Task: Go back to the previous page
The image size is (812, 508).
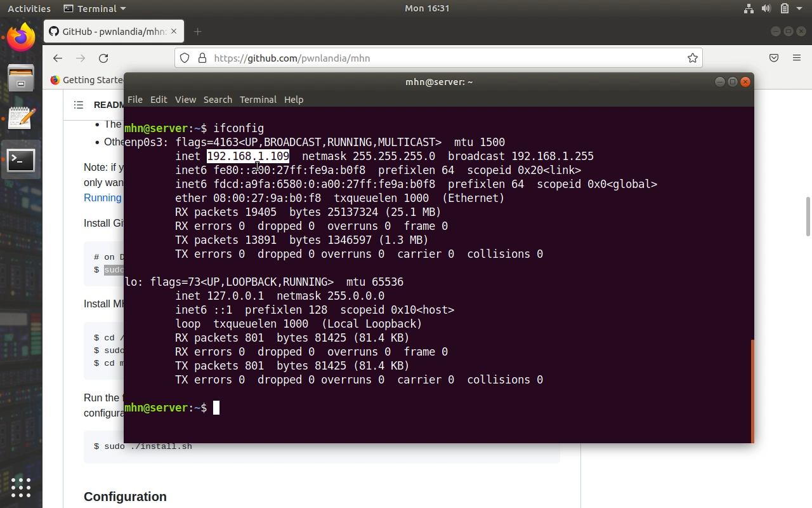Action: [x=58, y=58]
